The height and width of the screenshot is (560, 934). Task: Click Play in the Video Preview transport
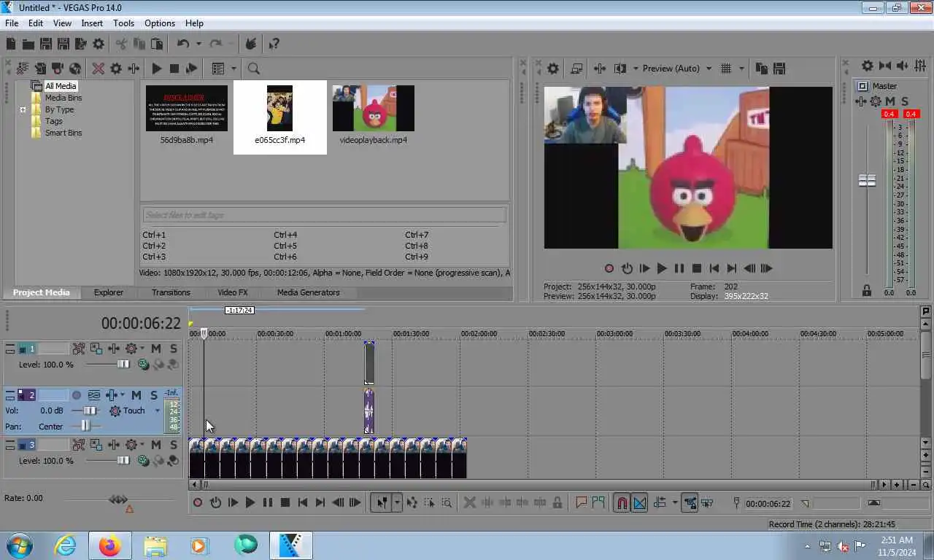[x=662, y=268]
